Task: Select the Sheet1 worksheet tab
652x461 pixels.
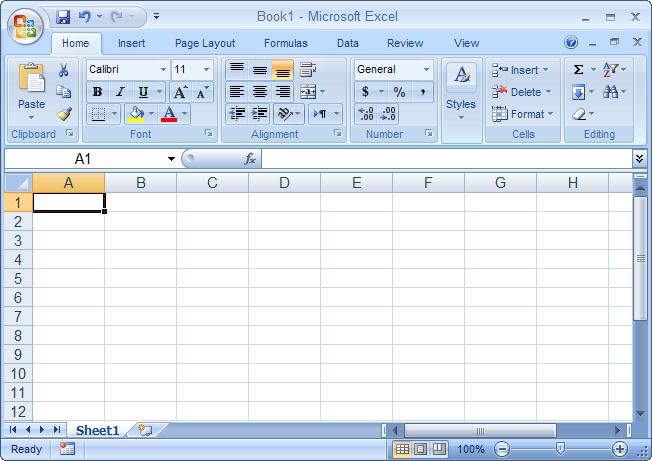Action: tap(98, 430)
